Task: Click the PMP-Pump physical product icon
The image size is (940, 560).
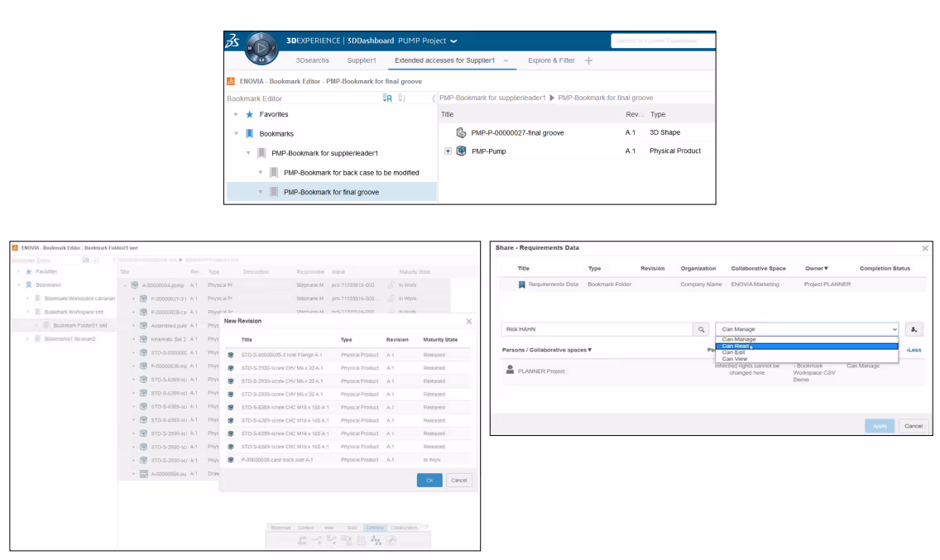Action: (461, 151)
